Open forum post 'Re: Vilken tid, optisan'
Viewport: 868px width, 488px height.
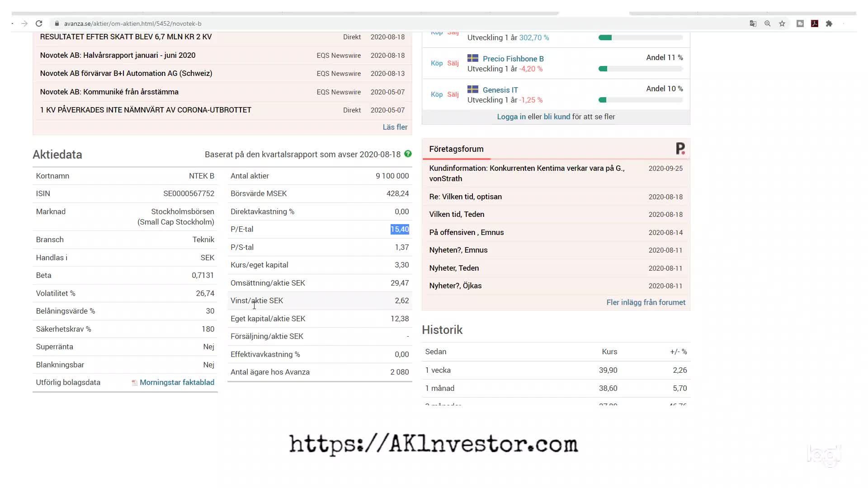(465, 197)
